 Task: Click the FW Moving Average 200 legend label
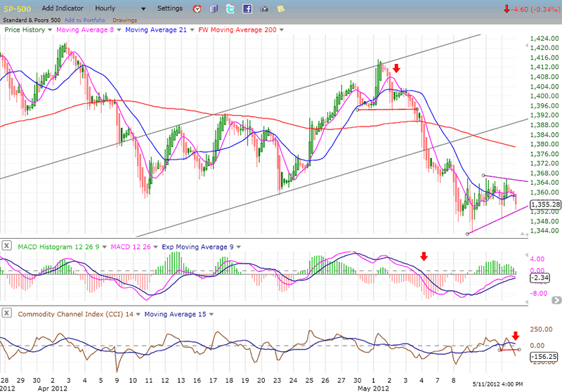pos(237,30)
